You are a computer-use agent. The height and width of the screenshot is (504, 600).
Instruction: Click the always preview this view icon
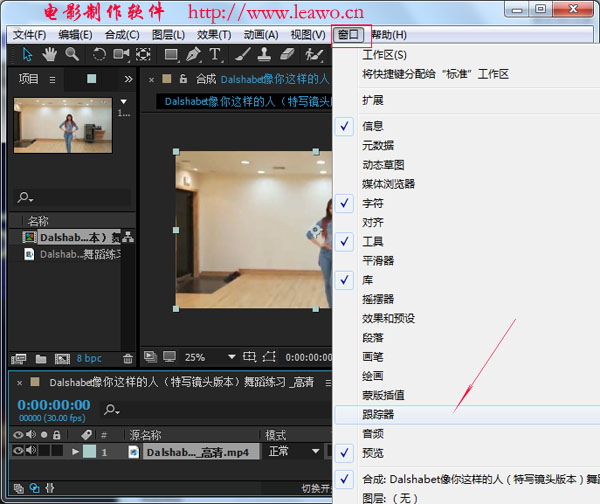tap(150, 357)
